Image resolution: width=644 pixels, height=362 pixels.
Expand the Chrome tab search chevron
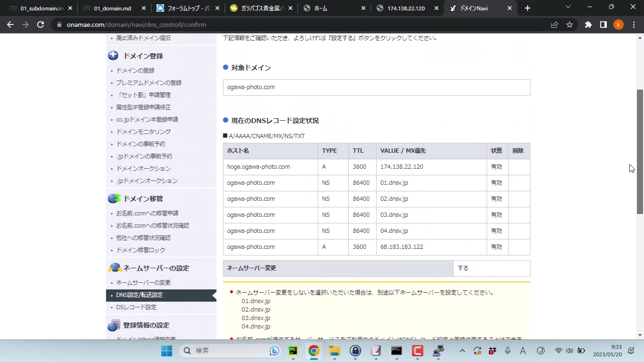click(x=568, y=7)
